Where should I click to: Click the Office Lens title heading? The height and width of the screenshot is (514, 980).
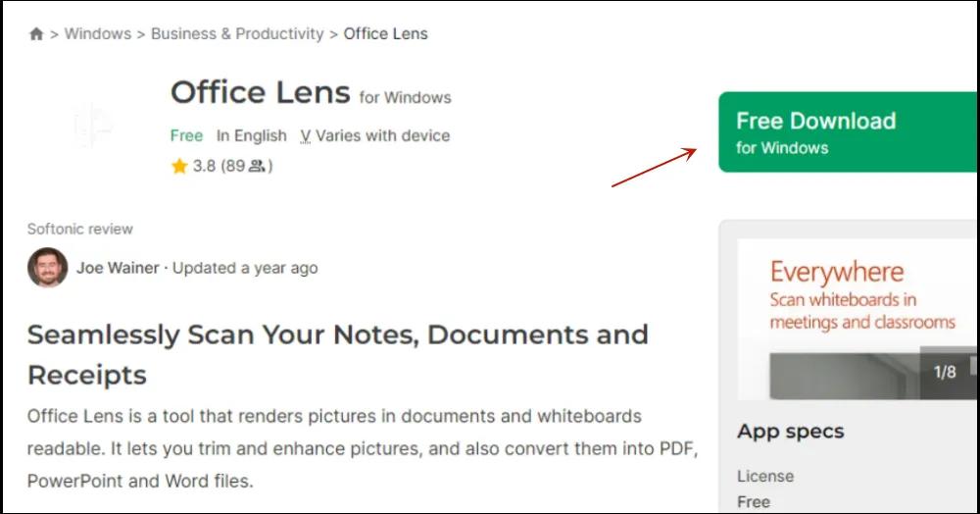(260, 92)
